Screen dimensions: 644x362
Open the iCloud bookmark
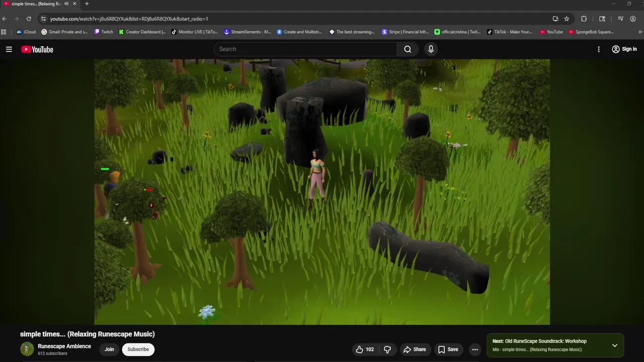pyautogui.click(x=26, y=32)
